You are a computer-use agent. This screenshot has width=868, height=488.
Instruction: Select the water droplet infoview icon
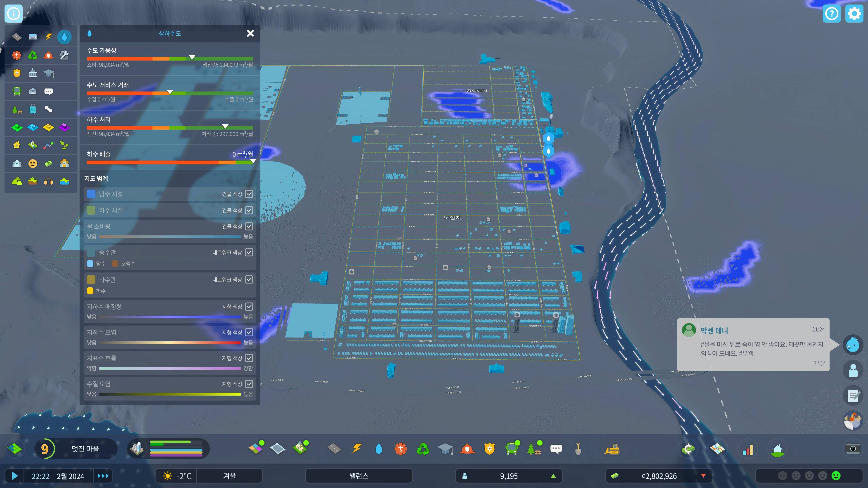tap(64, 37)
